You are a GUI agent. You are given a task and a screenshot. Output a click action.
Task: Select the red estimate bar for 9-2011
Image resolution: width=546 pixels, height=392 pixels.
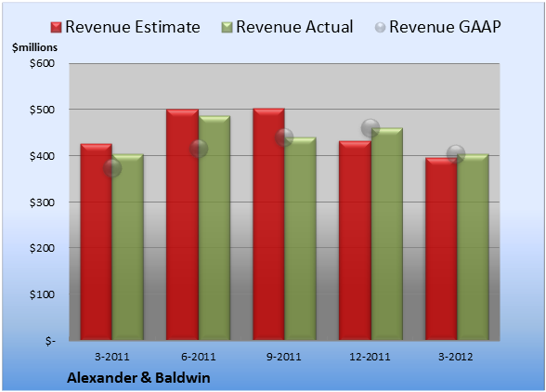click(268, 224)
